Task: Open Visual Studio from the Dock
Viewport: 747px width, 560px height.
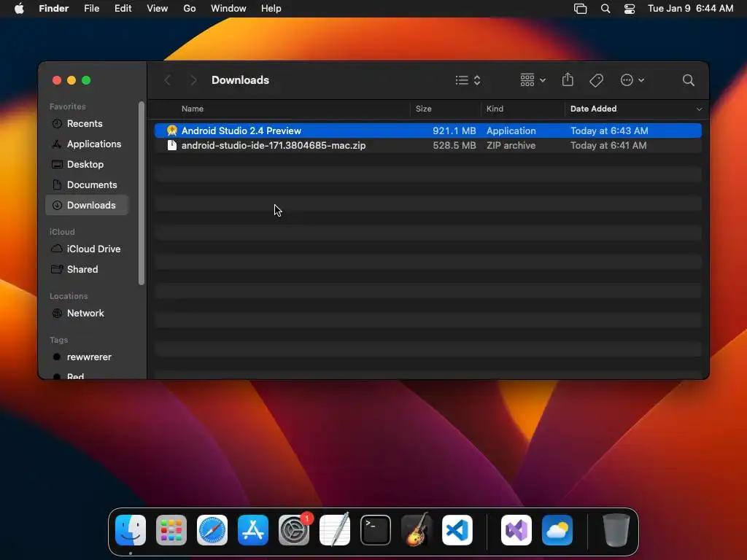Action: [x=516, y=530]
